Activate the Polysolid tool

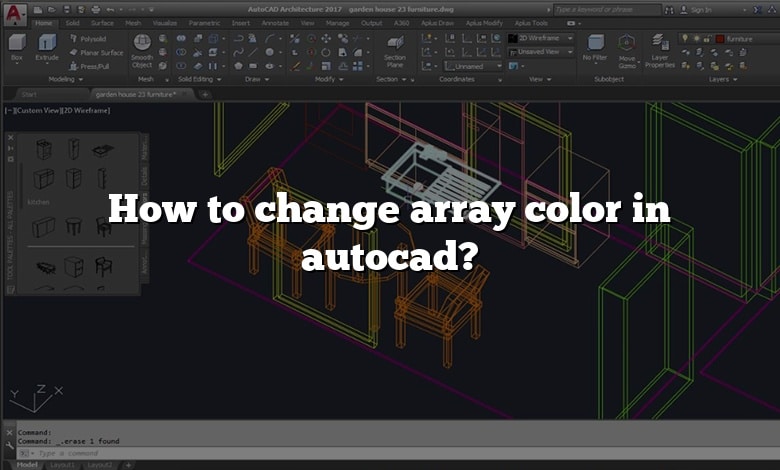[x=92, y=38]
